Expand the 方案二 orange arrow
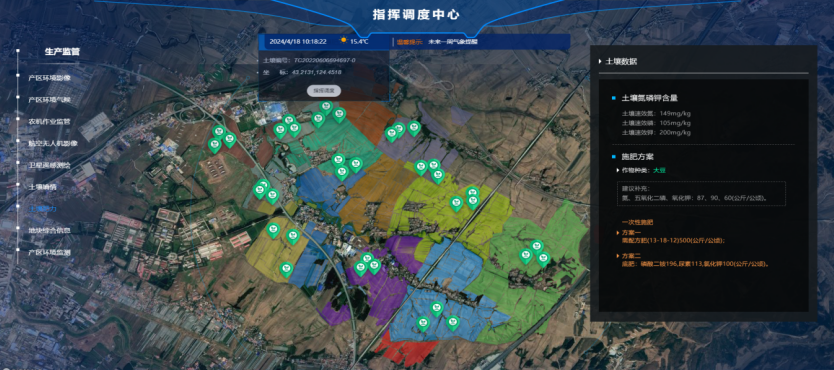The height and width of the screenshot is (370, 834). coord(618,256)
